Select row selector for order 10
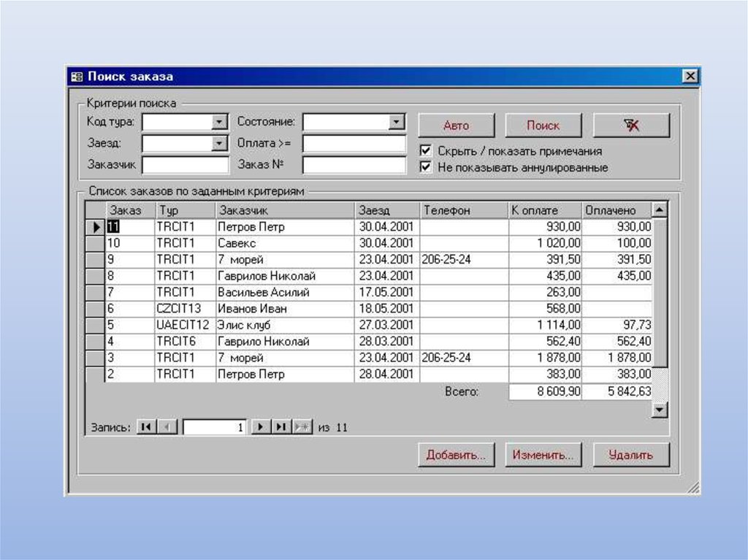This screenshot has width=748, height=560. point(96,243)
